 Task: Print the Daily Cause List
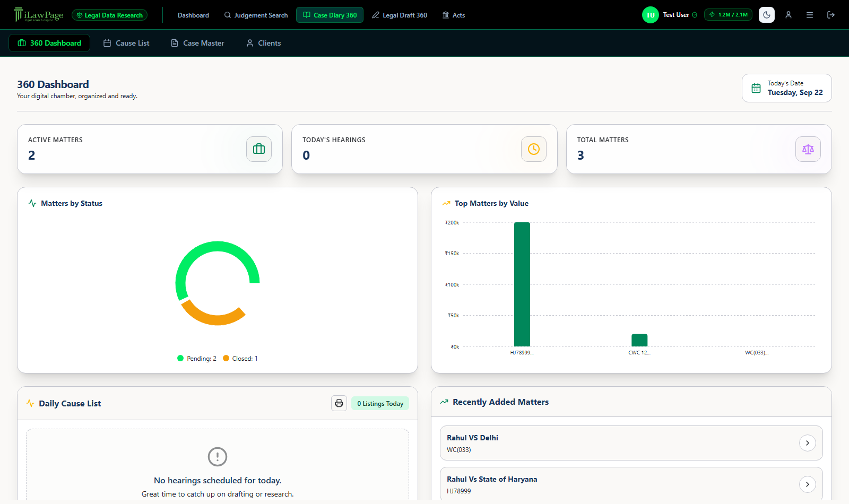pyautogui.click(x=339, y=403)
